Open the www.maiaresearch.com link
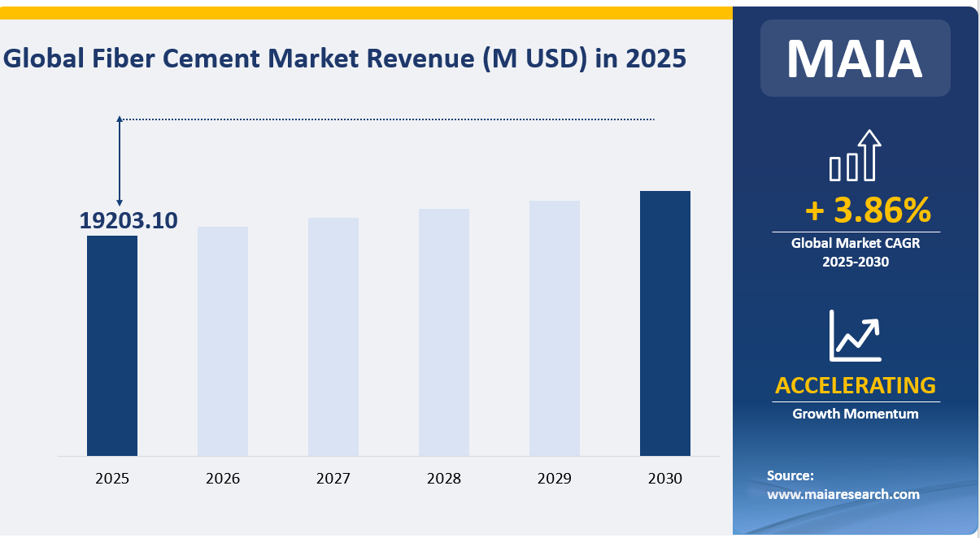980x538 pixels. (843, 494)
